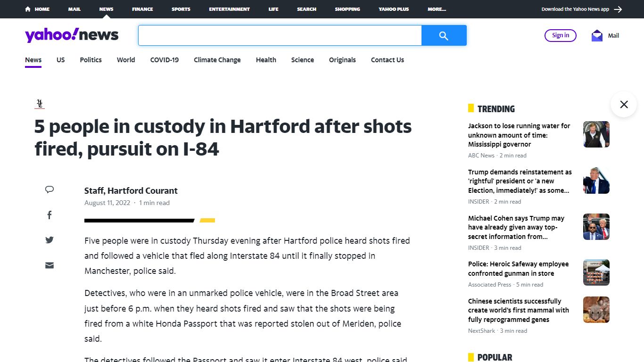Image resolution: width=644 pixels, height=362 pixels.
Task: Click the TRENDING section heading
Action: tap(496, 109)
